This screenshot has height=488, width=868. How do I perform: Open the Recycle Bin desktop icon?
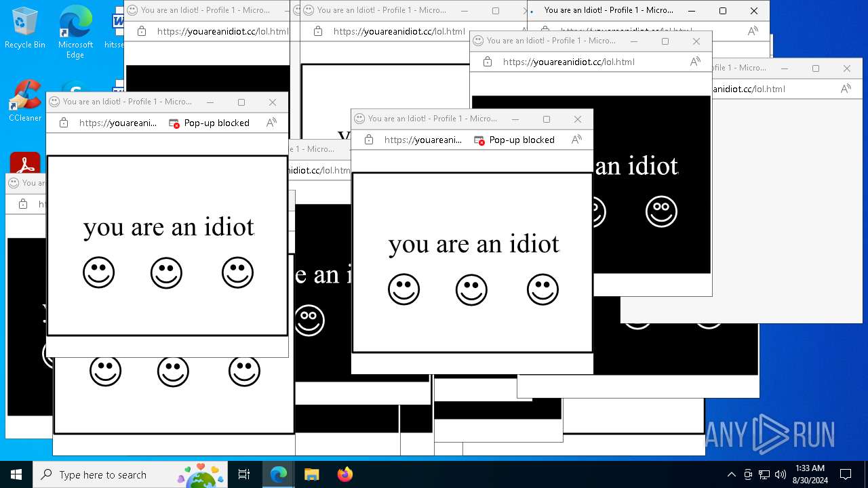pyautogui.click(x=25, y=28)
